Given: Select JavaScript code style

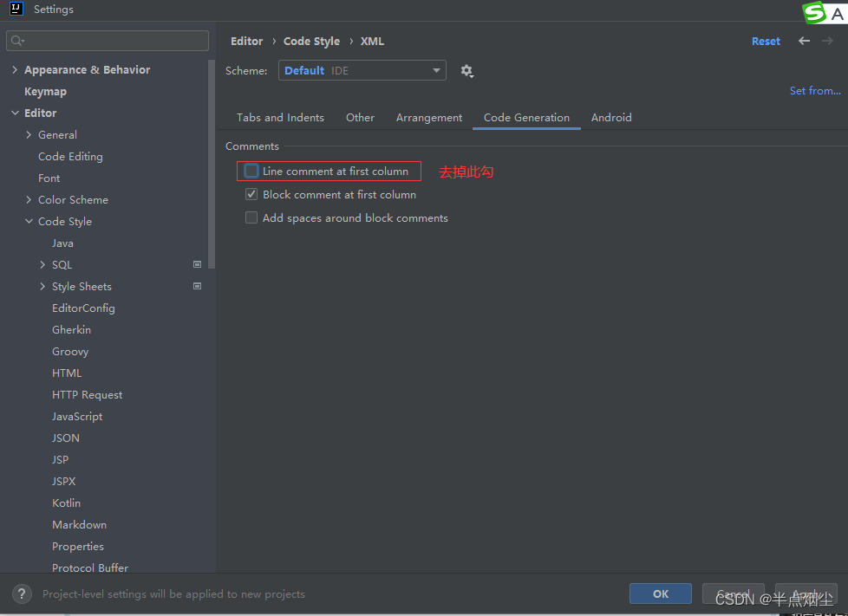Looking at the screenshot, I should click(x=77, y=416).
